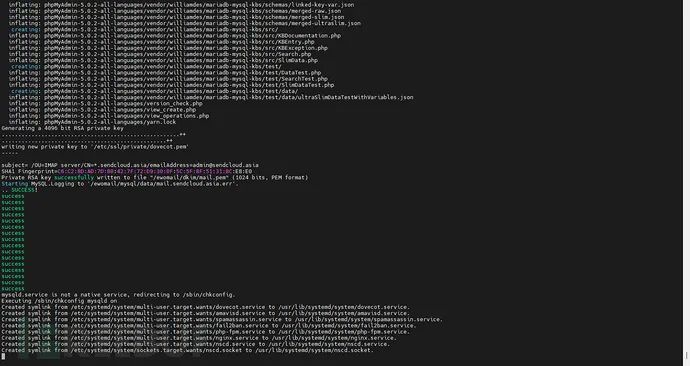Click the vertical scrollbar on right edge

click(686, 183)
